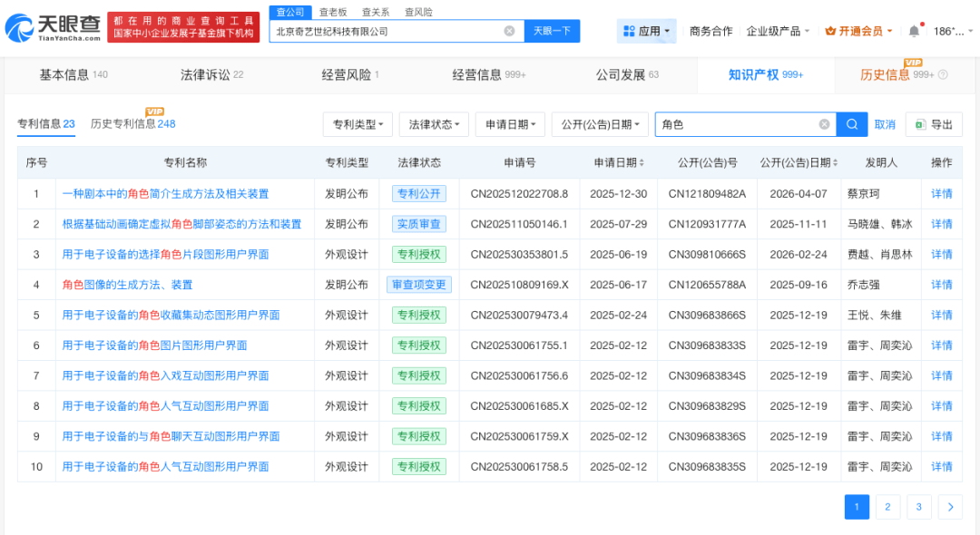The height and width of the screenshot is (535, 980).
Task: Open the notification bell icon
Action: pyautogui.click(x=913, y=30)
